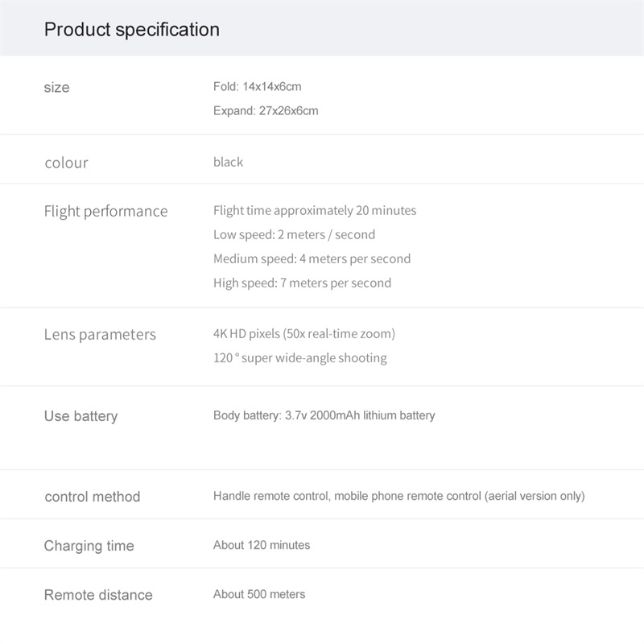Screen dimensions: 644x644
Task: Select the "Use battery" label
Action: tap(80, 416)
